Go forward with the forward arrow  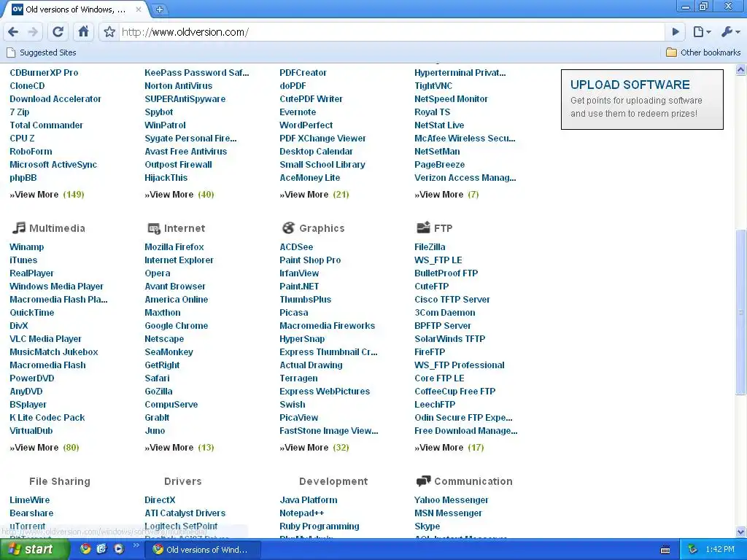click(33, 32)
